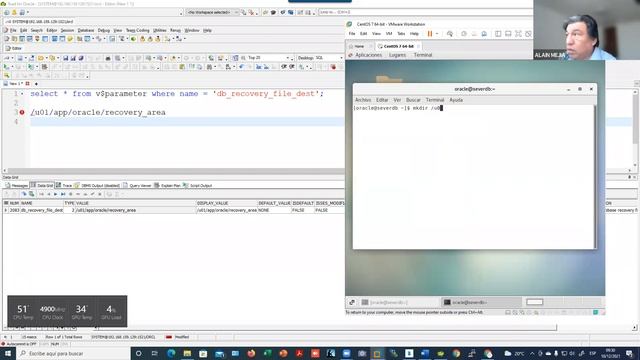Click the terminal command prompt line
This screenshot has height=360, width=640.
click(398, 108)
